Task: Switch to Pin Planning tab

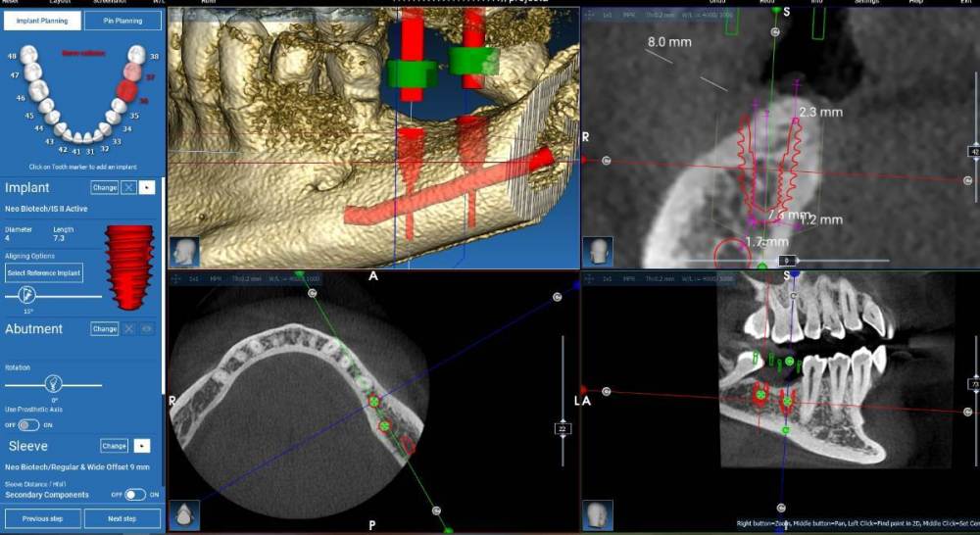Action: (122, 21)
